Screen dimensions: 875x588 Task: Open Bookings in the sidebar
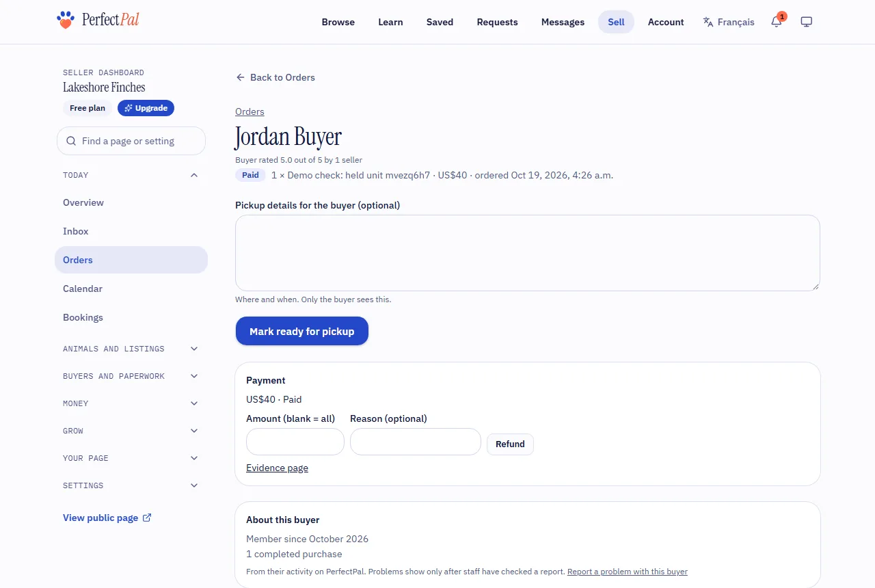(131, 317)
